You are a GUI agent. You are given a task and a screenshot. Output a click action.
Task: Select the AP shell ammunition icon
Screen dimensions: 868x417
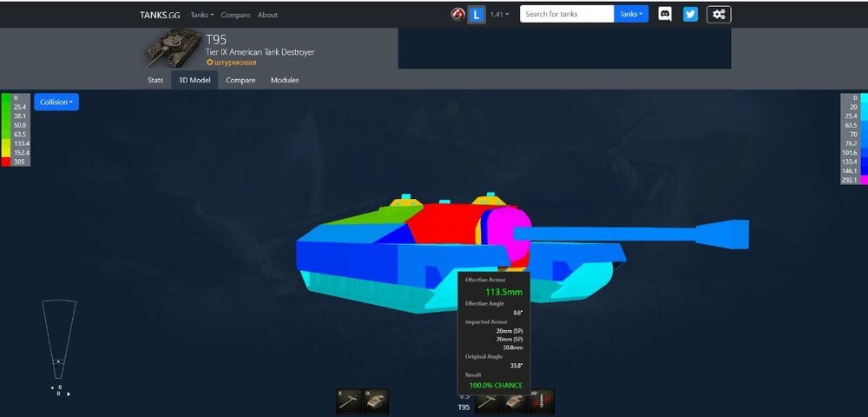point(542,401)
